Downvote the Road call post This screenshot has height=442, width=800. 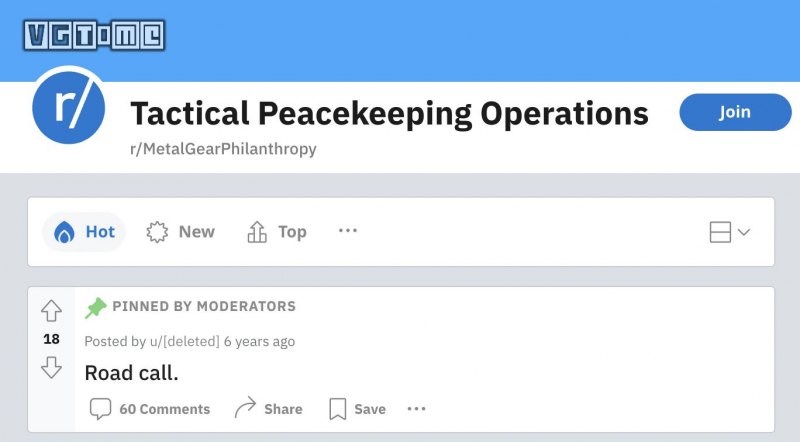tap(52, 367)
